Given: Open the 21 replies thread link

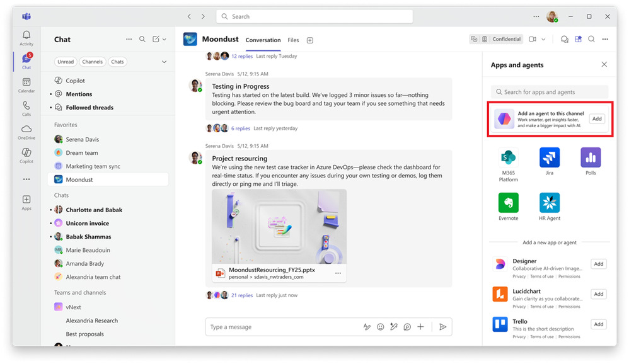Looking at the screenshot, I should (241, 295).
